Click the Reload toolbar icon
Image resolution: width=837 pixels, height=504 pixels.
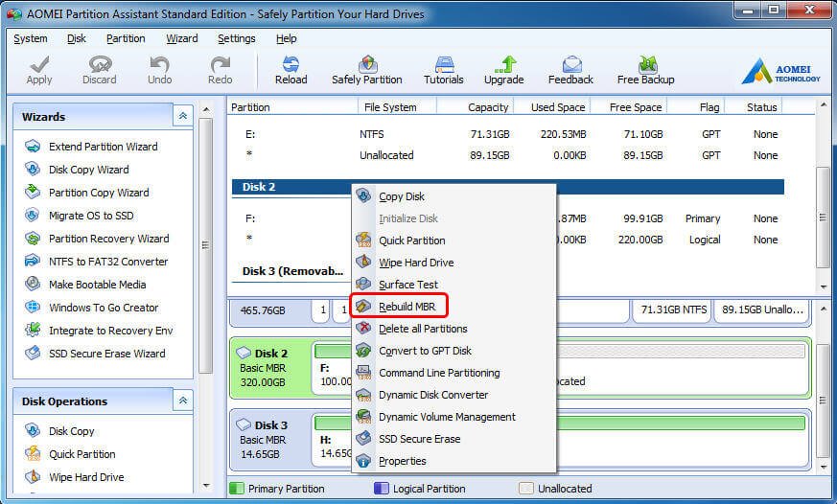pyautogui.click(x=291, y=70)
